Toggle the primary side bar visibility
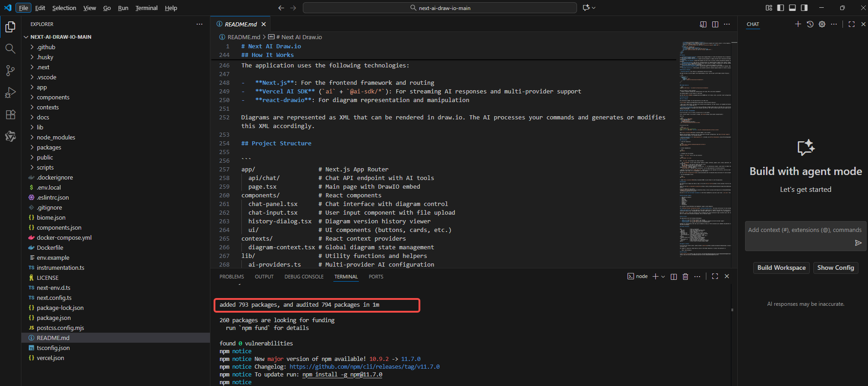 click(x=781, y=8)
